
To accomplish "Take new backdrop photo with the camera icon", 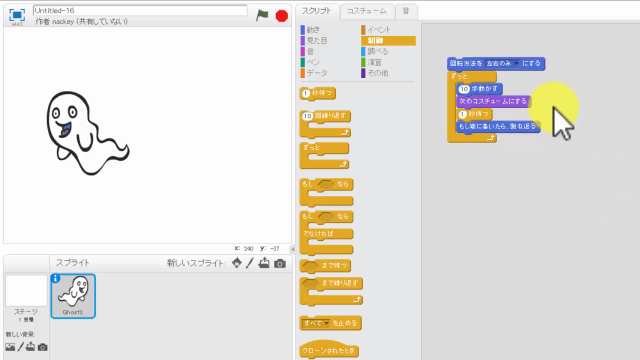I will click(x=42, y=347).
